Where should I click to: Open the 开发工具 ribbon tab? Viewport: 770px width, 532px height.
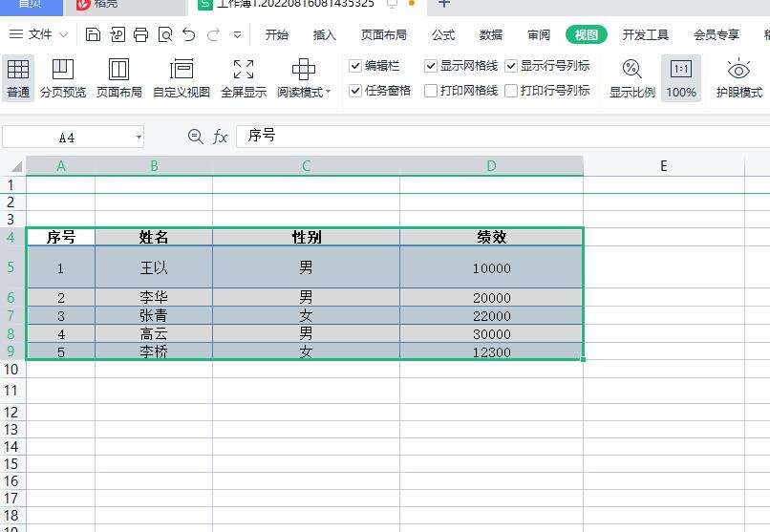645,34
